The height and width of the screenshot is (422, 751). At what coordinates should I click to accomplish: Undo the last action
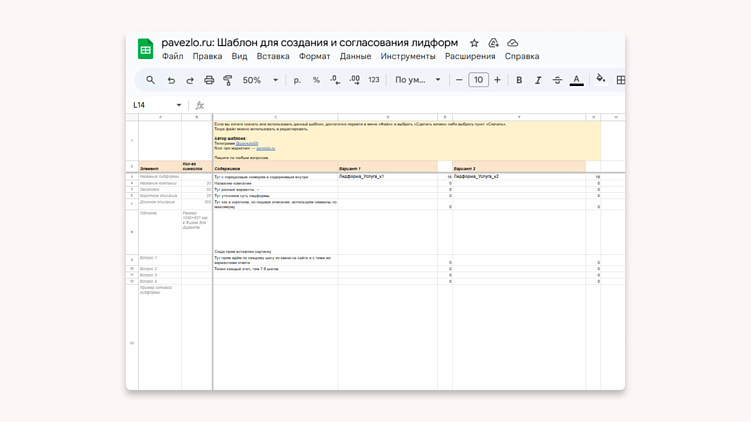[171, 80]
